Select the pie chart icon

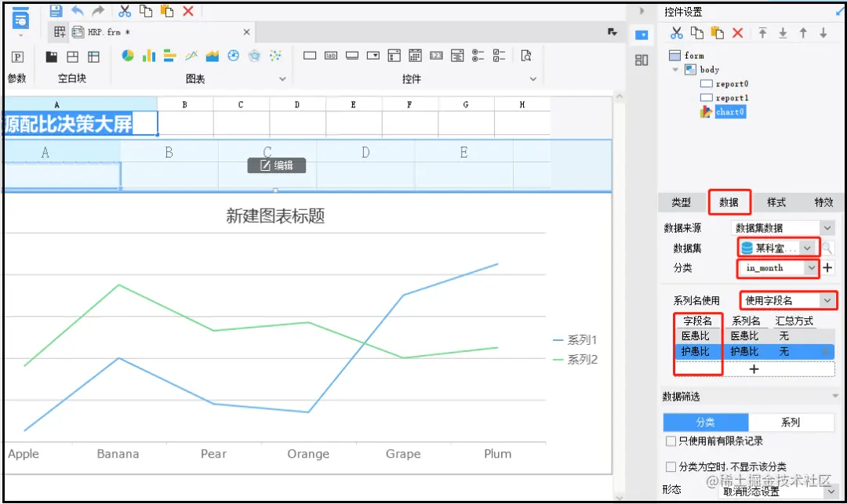tap(128, 56)
